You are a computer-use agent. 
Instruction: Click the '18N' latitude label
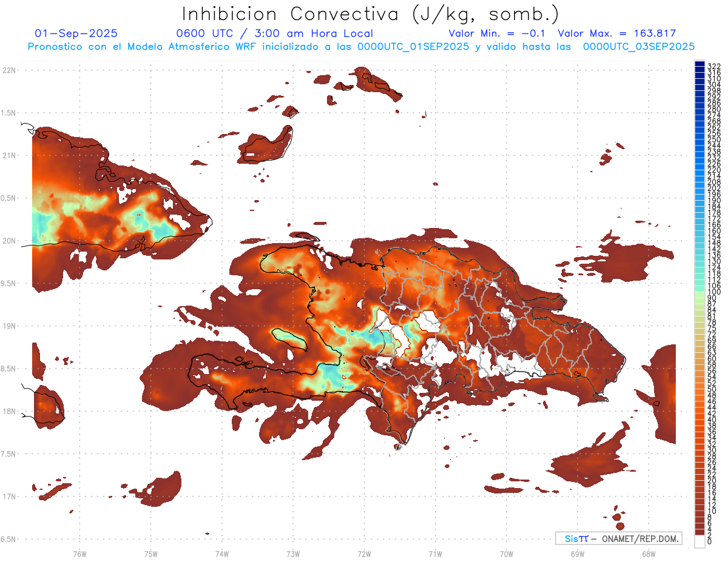[10, 411]
